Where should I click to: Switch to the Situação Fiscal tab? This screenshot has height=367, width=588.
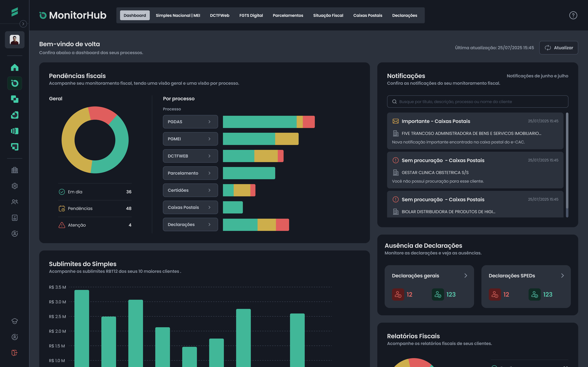(328, 15)
